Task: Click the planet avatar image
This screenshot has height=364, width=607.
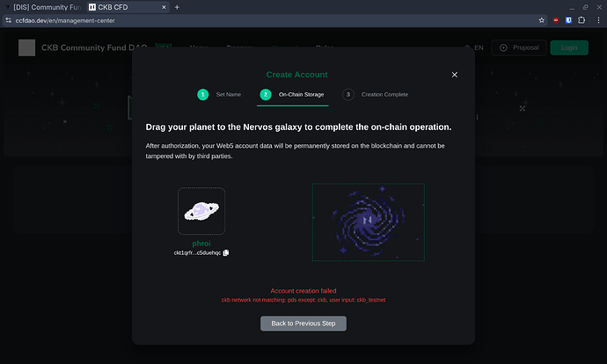Action: pos(201,211)
